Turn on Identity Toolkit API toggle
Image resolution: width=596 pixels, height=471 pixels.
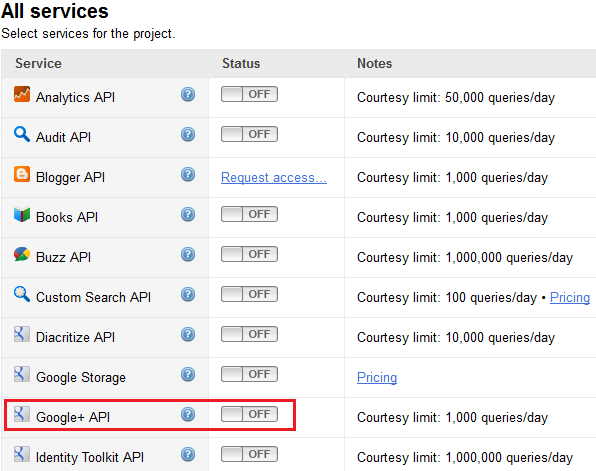[x=249, y=454]
